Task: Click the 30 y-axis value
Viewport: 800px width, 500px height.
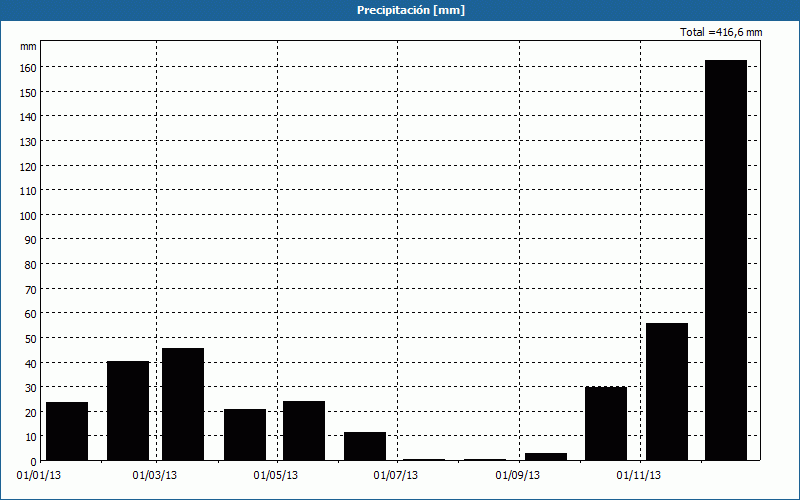Action: coord(31,388)
